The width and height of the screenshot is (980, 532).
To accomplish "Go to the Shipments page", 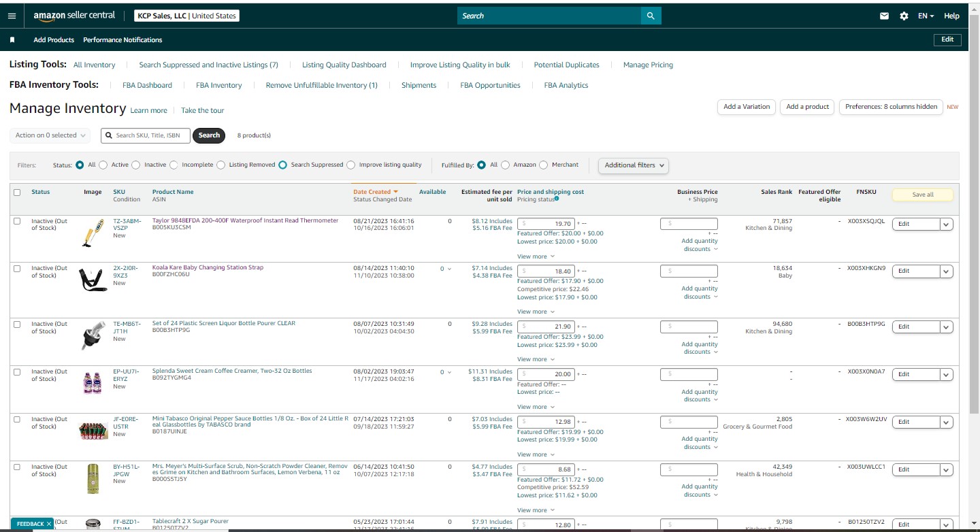I will (419, 85).
